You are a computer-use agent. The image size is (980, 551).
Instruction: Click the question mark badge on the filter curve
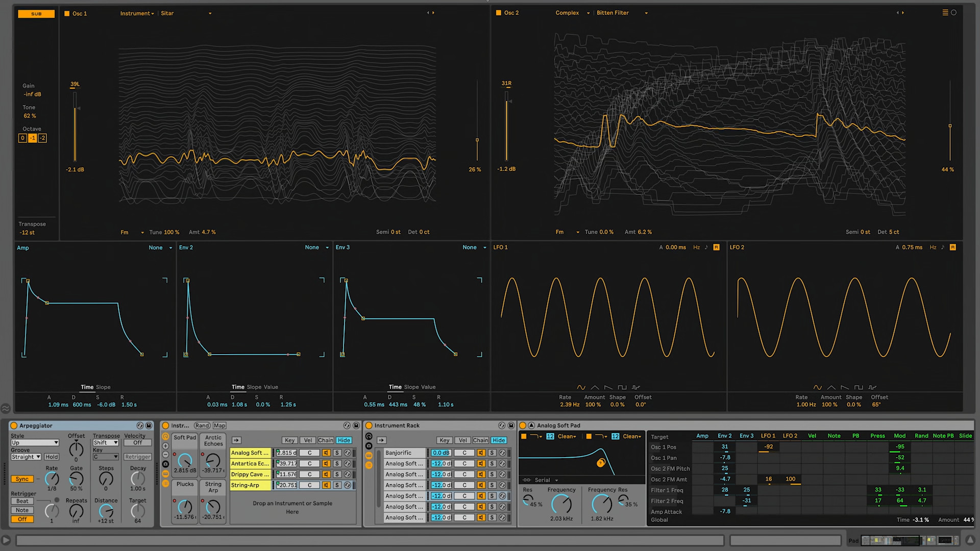click(x=601, y=463)
